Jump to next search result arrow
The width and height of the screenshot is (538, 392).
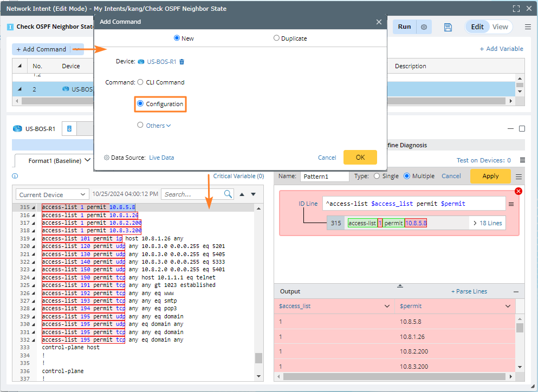pos(253,194)
